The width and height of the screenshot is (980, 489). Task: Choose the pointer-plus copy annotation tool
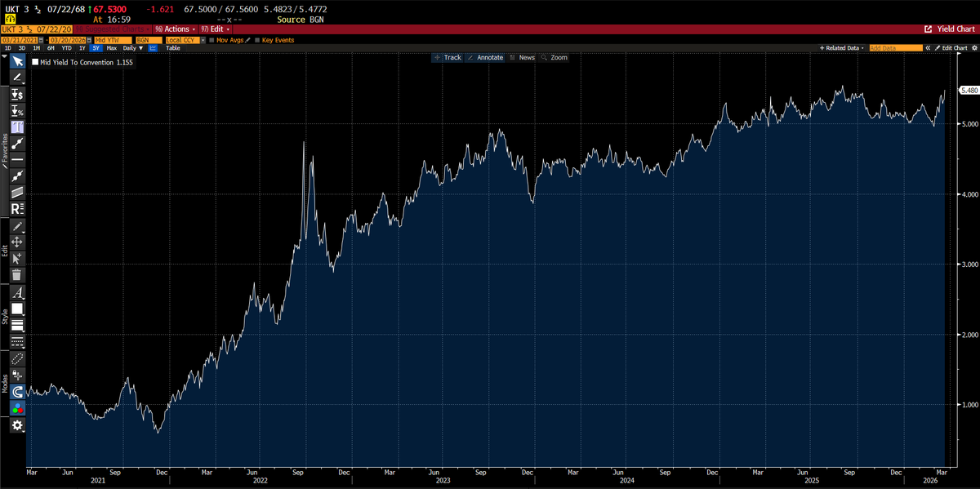(17, 258)
